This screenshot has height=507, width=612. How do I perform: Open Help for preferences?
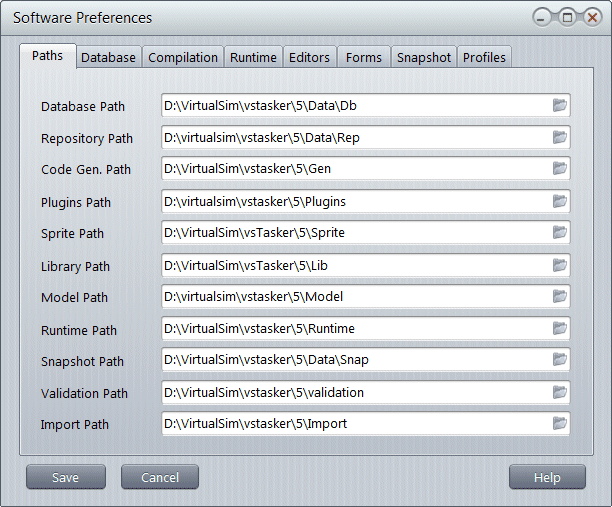[x=547, y=478]
